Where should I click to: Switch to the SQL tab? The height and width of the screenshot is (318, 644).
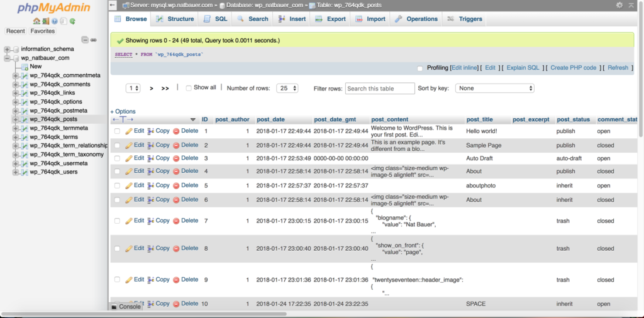tap(215, 19)
